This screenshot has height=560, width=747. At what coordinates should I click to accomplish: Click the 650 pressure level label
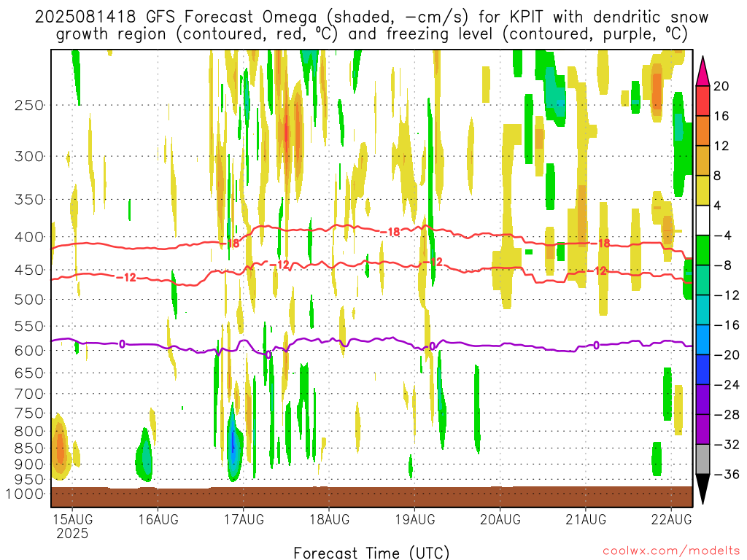29,373
